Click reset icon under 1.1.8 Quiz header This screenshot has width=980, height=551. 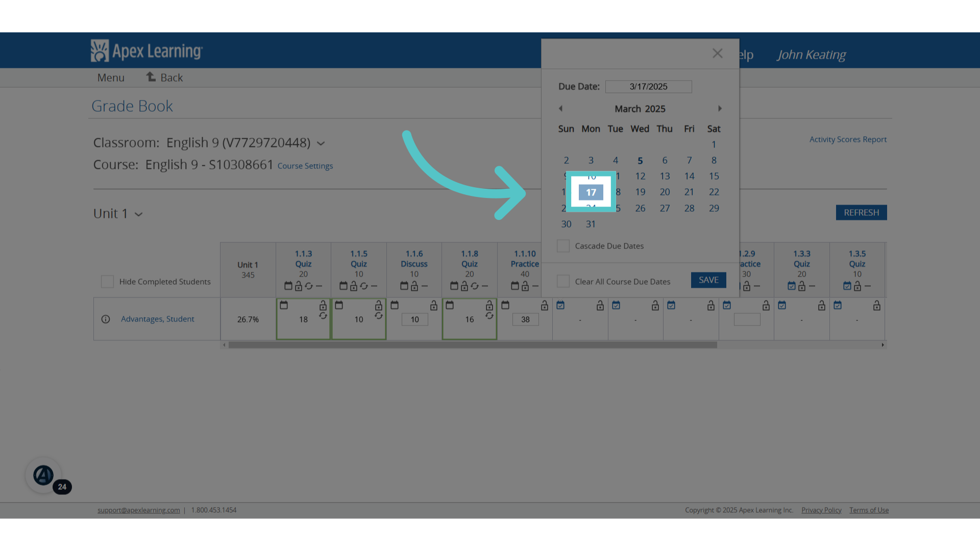(475, 286)
